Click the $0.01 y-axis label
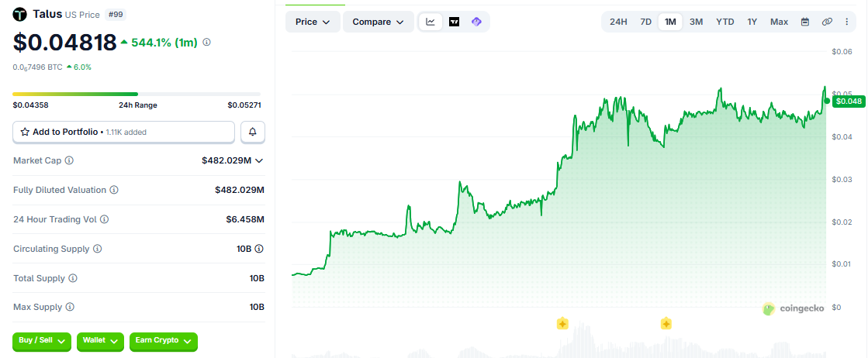Screen dimensions: 868x358 tap(842, 263)
